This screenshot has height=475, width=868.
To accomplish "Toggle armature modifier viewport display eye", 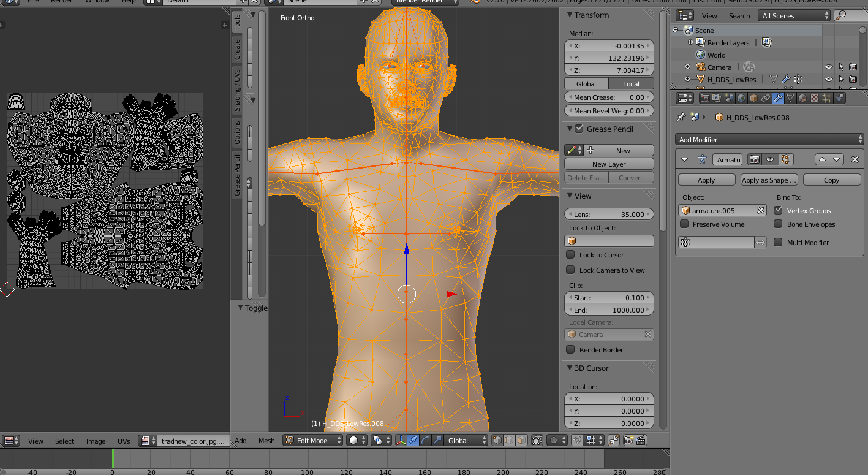I will click(x=771, y=159).
